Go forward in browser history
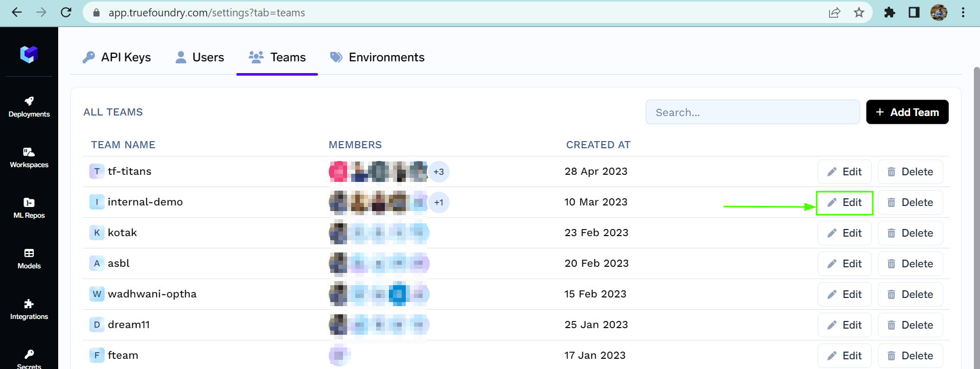This screenshot has height=369, width=980. (41, 12)
